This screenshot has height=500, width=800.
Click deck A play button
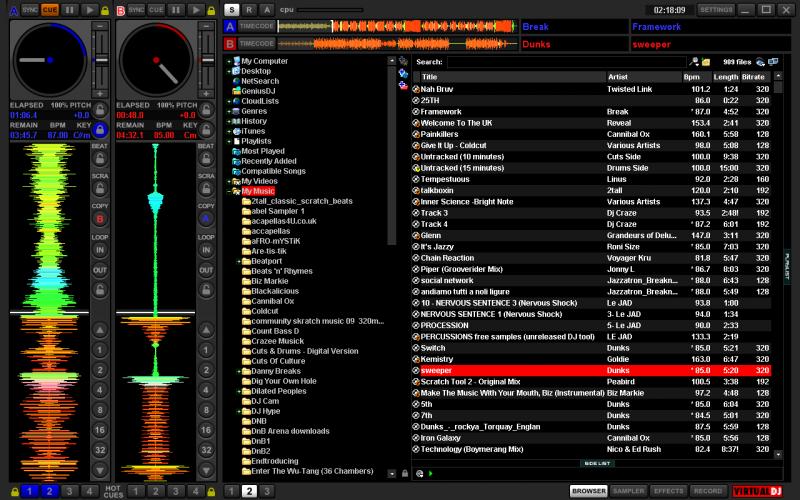pyautogui.click(x=89, y=10)
